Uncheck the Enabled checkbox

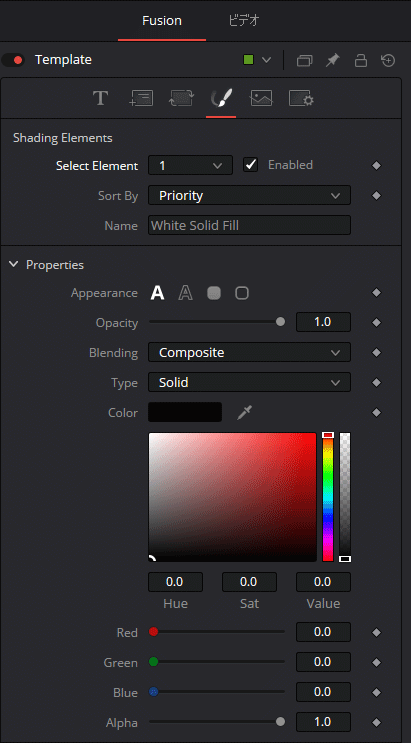(250, 165)
